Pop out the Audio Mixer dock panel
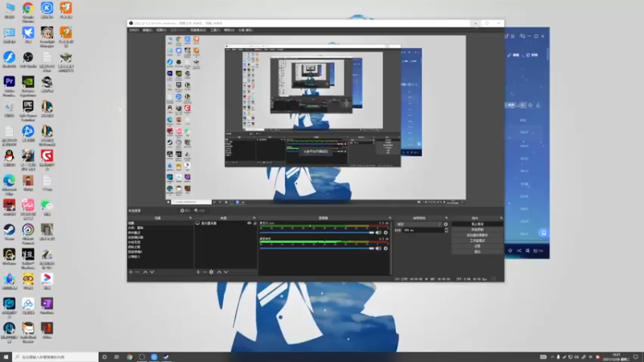 point(390,218)
